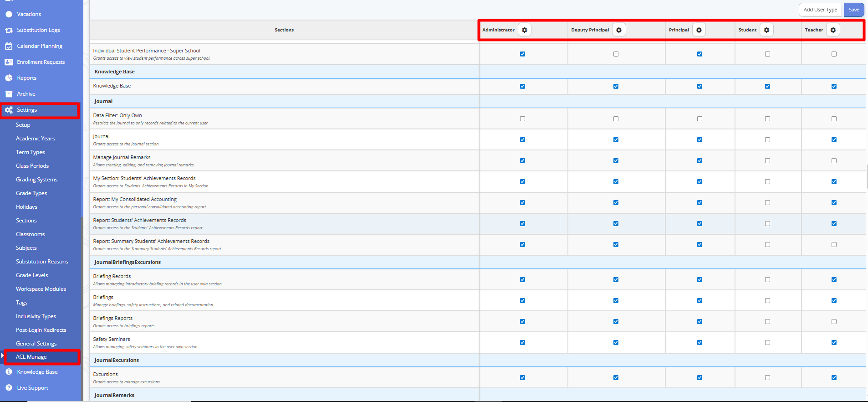868x402 pixels.
Task: Enable Data Filter: Only Own for Administrator
Action: click(522, 119)
